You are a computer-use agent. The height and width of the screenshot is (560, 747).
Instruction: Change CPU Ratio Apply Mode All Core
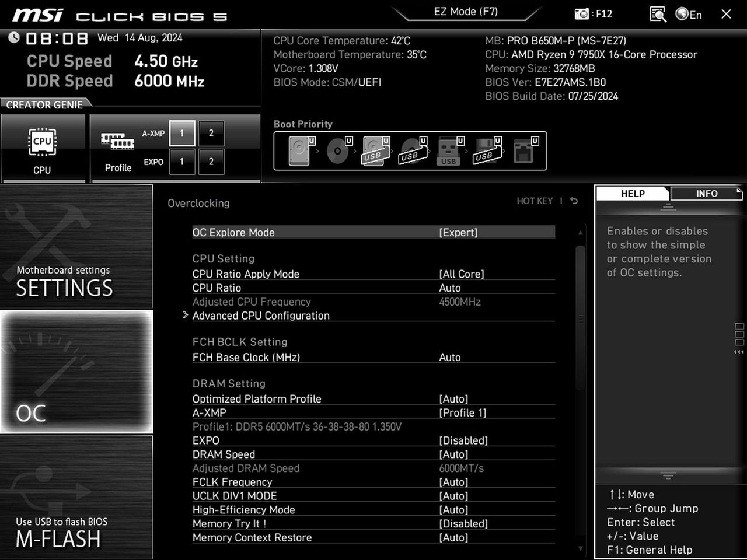(373, 274)
